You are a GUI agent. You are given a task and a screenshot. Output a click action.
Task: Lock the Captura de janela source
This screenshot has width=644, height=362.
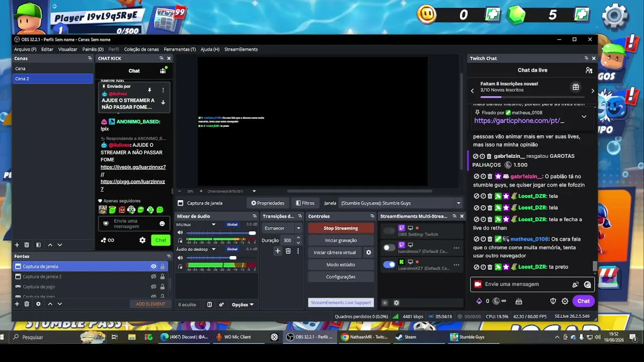(x=163, y=266)
